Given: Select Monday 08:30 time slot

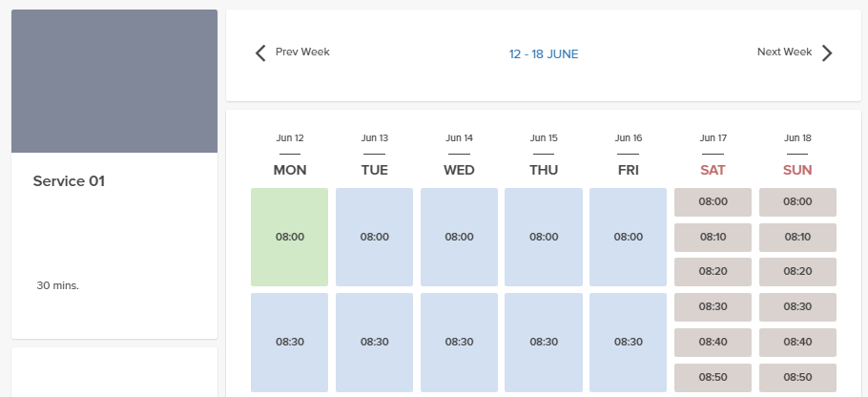Looking at the screenshot, I should coord(289,342).
